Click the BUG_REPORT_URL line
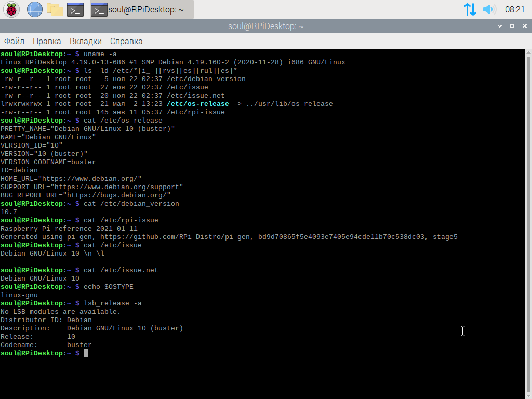Screen dimensions: 532x399 pyautogui.click(x=86, y=195)
